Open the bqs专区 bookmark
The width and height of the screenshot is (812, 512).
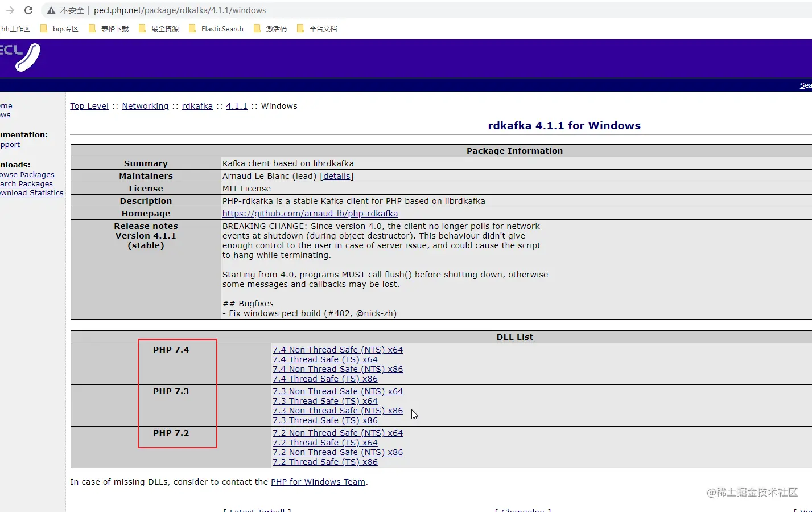pos(65,28)
